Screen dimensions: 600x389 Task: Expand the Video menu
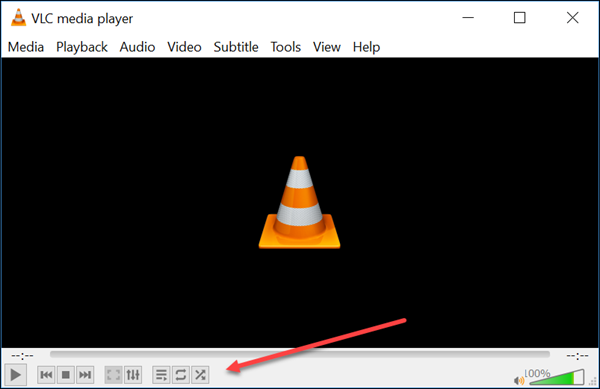tap(184, 47)
